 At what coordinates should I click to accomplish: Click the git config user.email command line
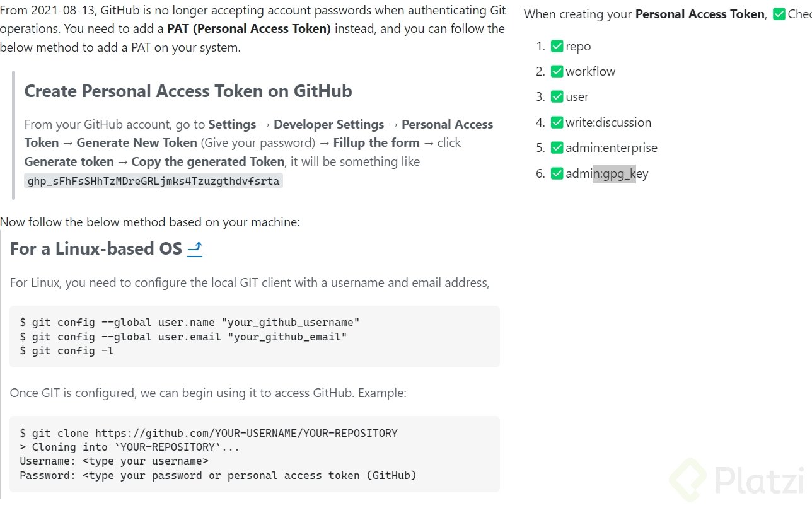(183, 337)
